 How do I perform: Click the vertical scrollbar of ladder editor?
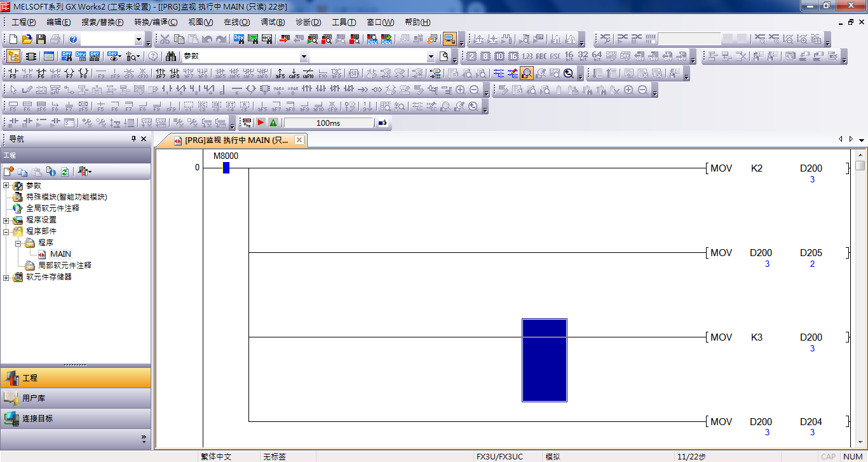coord(860,286)
